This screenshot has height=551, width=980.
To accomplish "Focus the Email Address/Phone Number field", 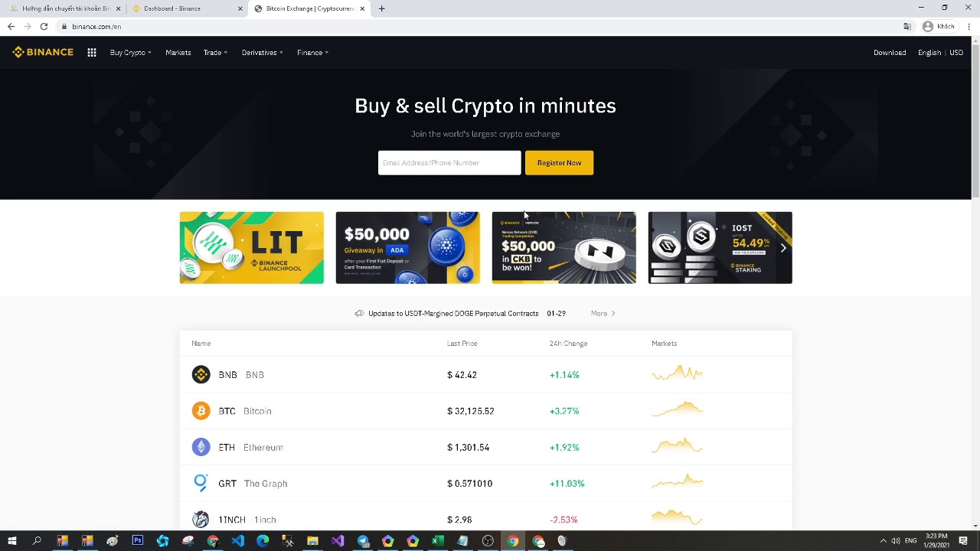I will point(449,162).
